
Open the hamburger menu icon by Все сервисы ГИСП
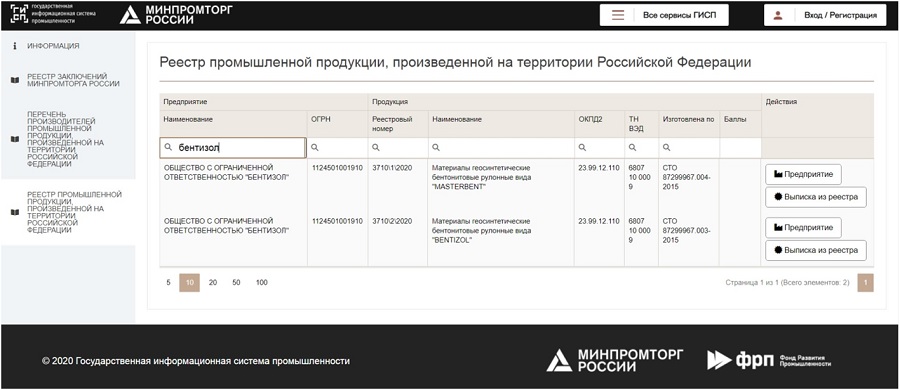[618, 16]
